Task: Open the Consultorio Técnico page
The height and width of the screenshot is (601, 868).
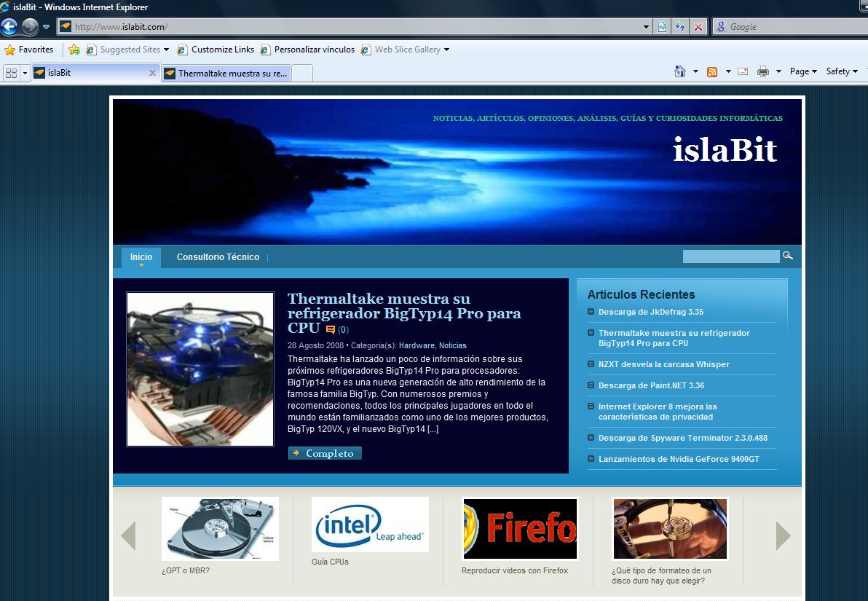Action: pos(218,257)
